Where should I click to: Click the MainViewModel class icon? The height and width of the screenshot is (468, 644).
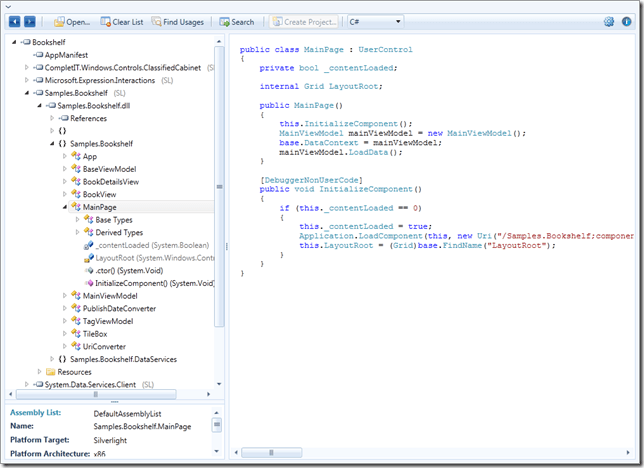click(76, 295)
